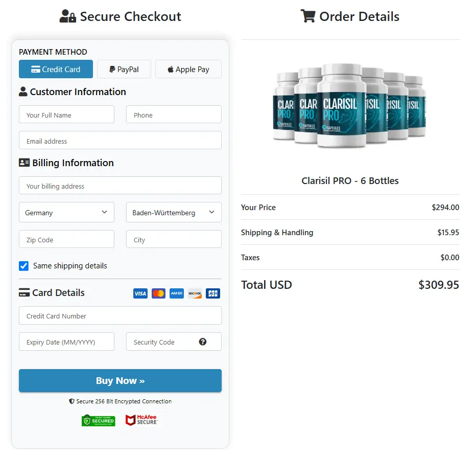The width and height of the screenshot is (476, 456).
Task: Click the green Secured trust badge
Action: click(x=99, y=420)
